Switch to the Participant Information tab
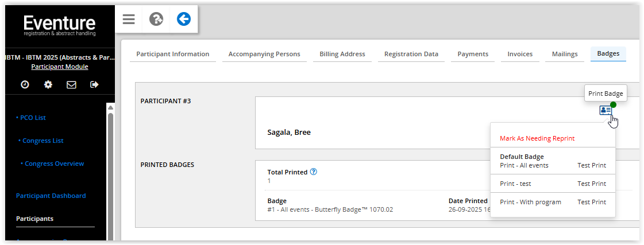This screenshot has width=644, height=245. point(172,54)
